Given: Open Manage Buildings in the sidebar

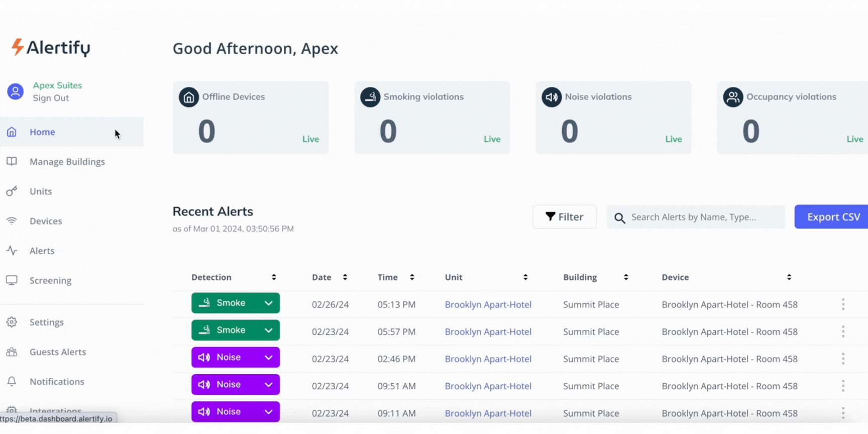Looking at the screenshot, I should (x=67, y=162).
